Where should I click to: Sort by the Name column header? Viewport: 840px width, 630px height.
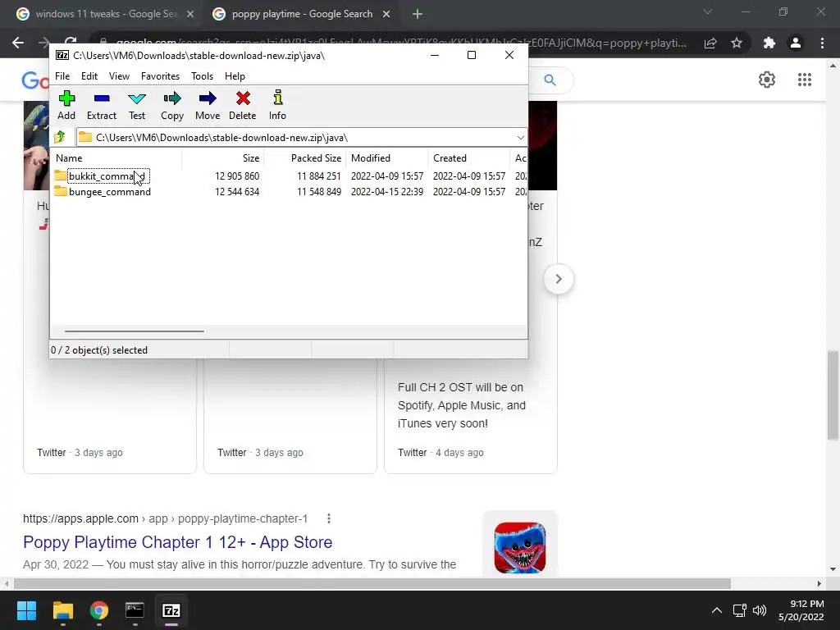[116, 158]
